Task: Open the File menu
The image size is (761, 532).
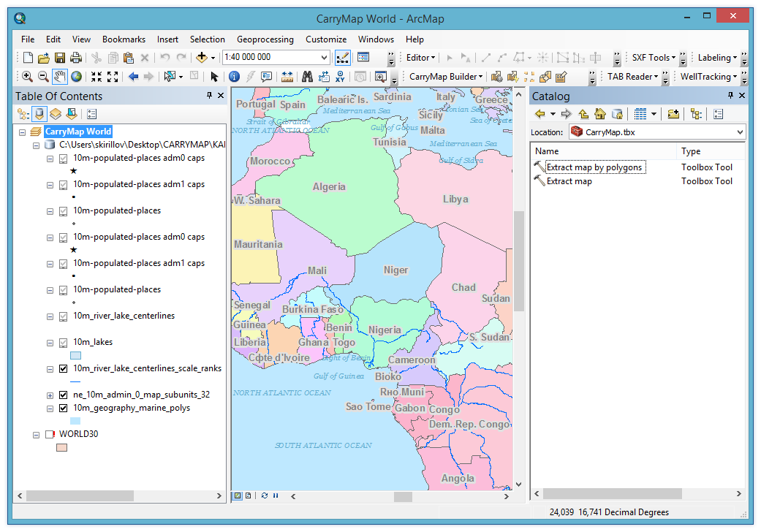Action: pyautogui.click(x=28, y=39)
